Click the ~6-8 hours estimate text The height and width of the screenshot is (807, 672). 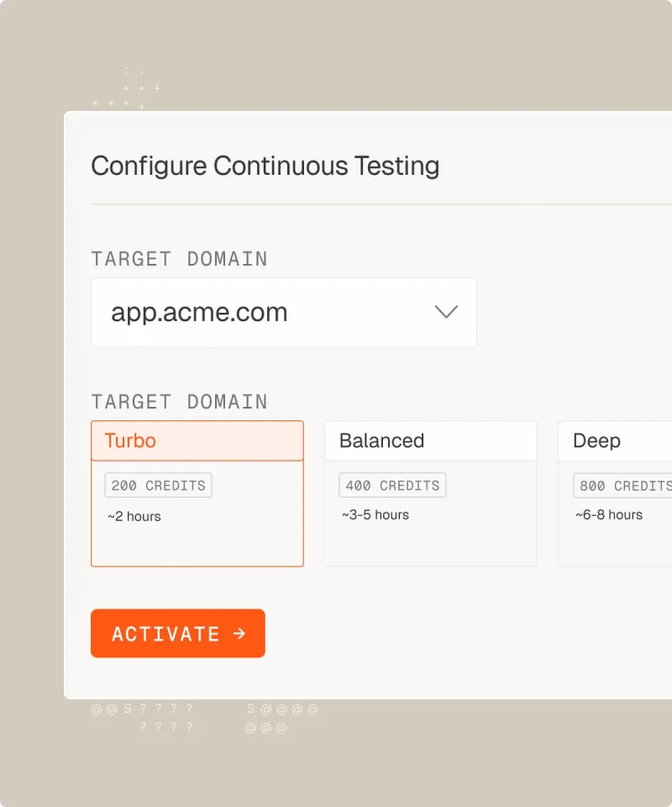tap(609, 514)
